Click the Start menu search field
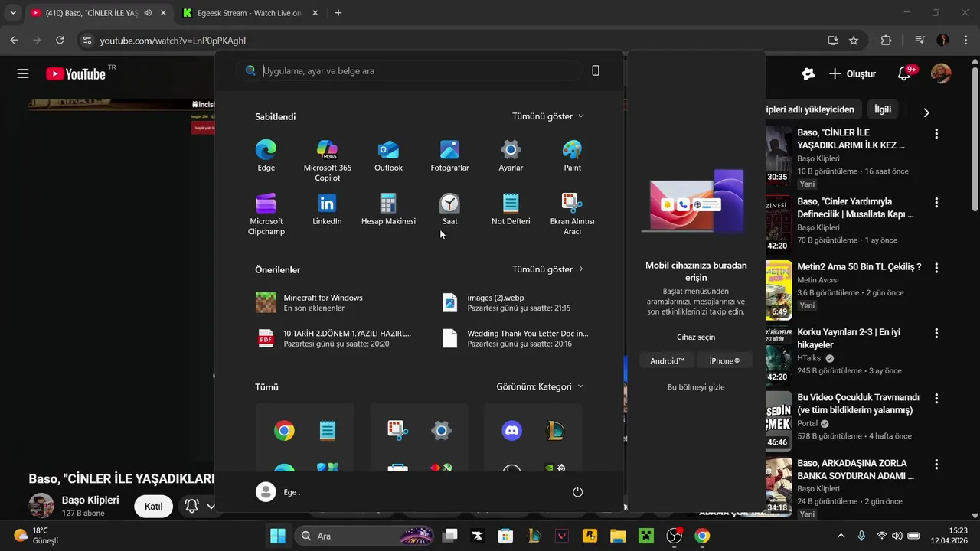 (x=409, y=70)
